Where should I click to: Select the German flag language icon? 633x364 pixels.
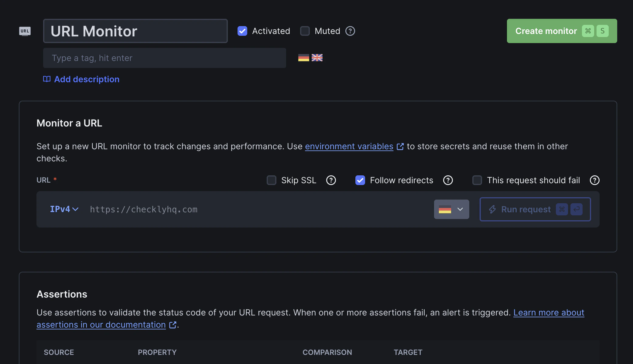(304, 58)
